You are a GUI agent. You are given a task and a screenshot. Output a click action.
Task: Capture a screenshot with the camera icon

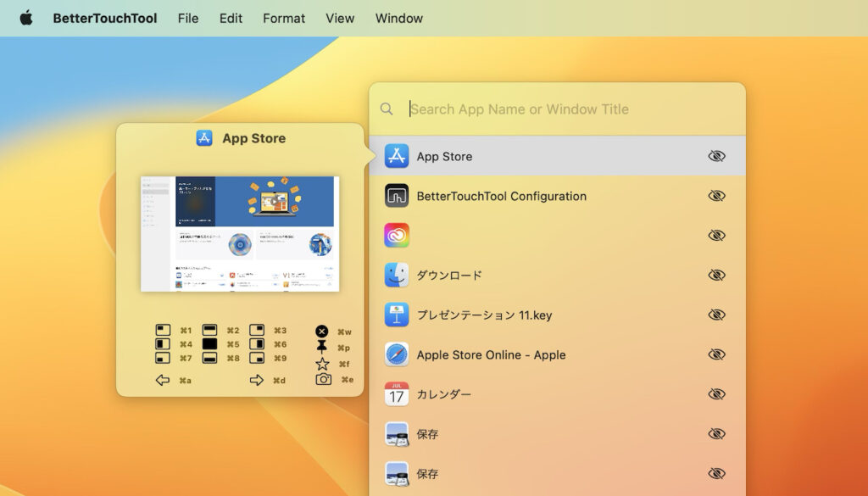[x=320, y=379]
